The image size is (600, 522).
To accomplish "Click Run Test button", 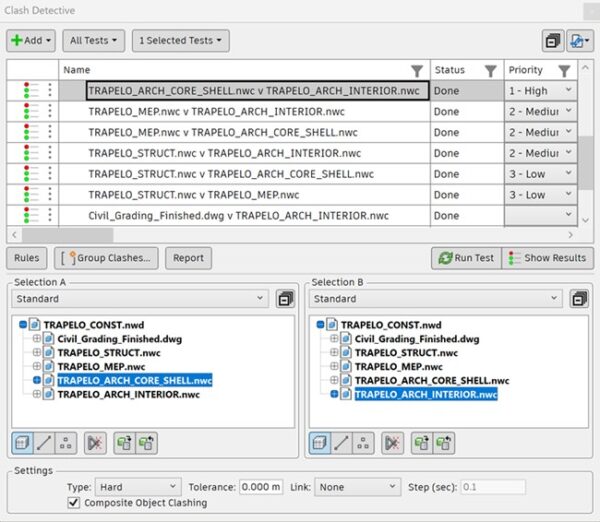I will (466, 258).
